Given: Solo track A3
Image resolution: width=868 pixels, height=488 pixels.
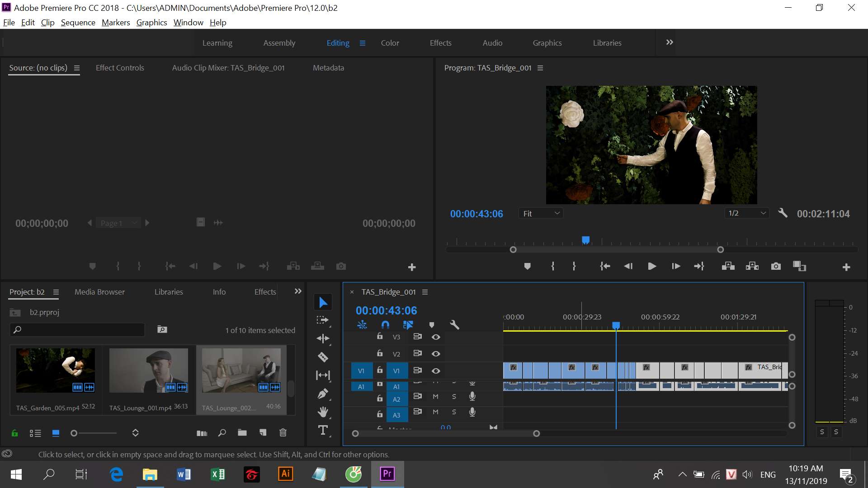Looking at the screenshot, I should coord(454,412).
